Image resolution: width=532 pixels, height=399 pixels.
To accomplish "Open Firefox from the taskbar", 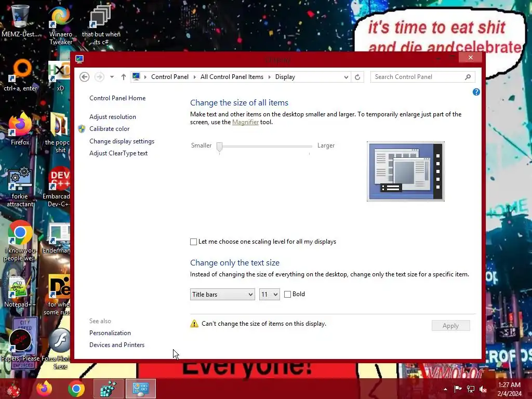I will [45, 389].
